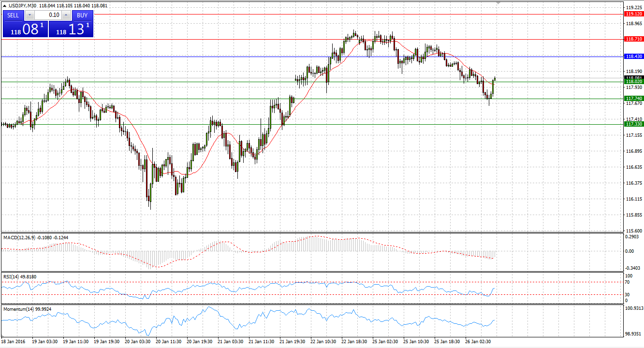Click the SELL button
Screen dimensions: 644x348
click(13, 15)
